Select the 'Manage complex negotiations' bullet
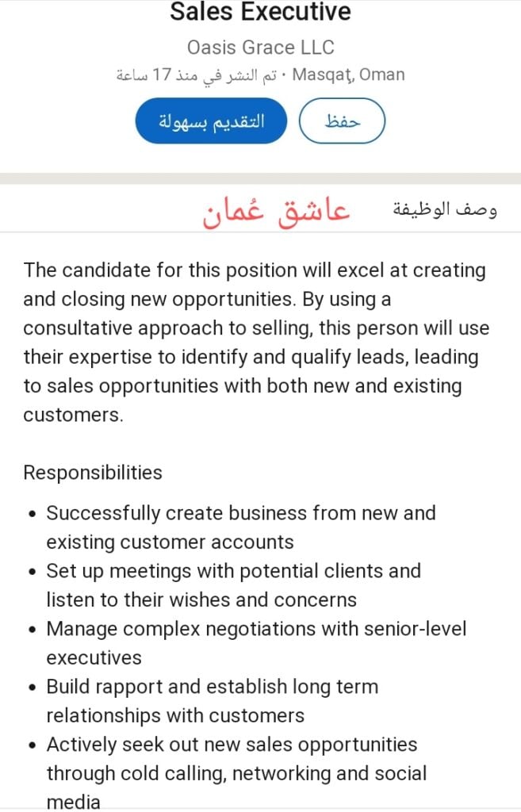 [256, 629]
